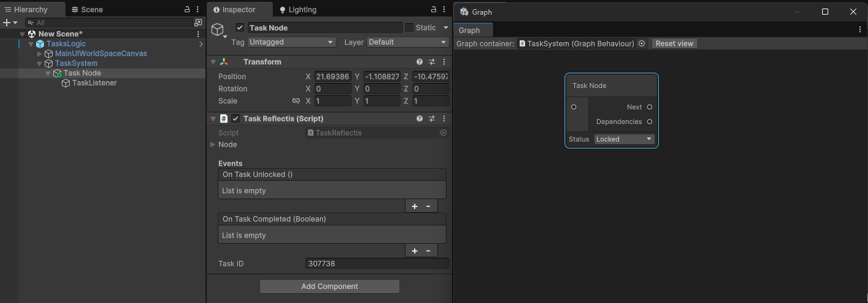Switch to the Lighting tab
This screenshot has height=303, width=868.
(298, 10)
